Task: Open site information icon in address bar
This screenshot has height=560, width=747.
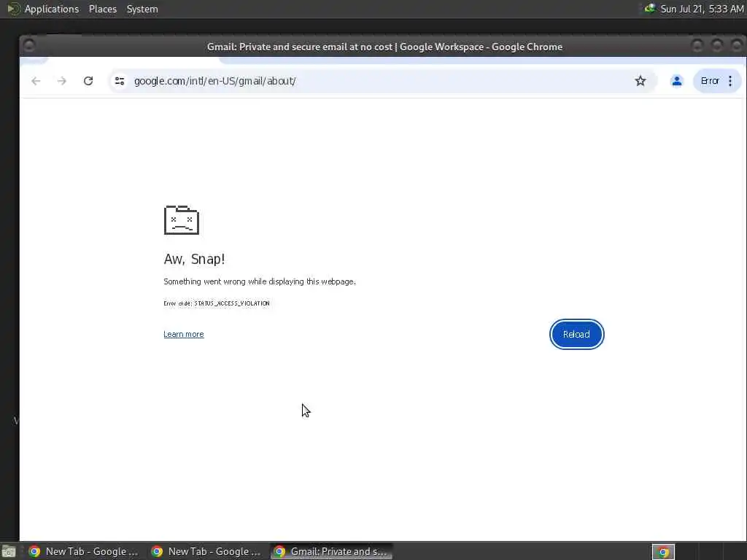Action: [x=120, y=81]
